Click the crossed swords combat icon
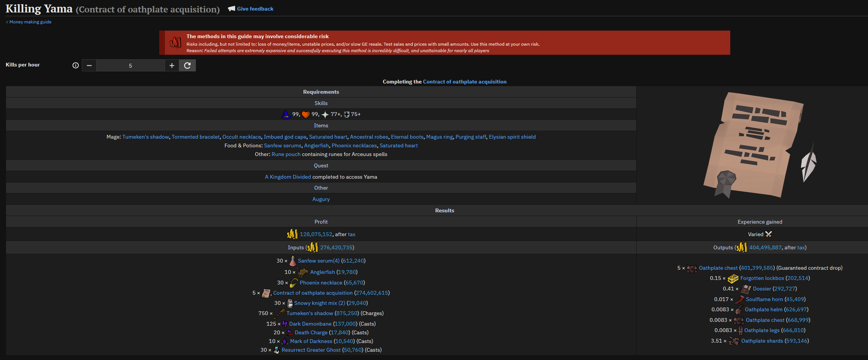 click(x=768, y=234)
